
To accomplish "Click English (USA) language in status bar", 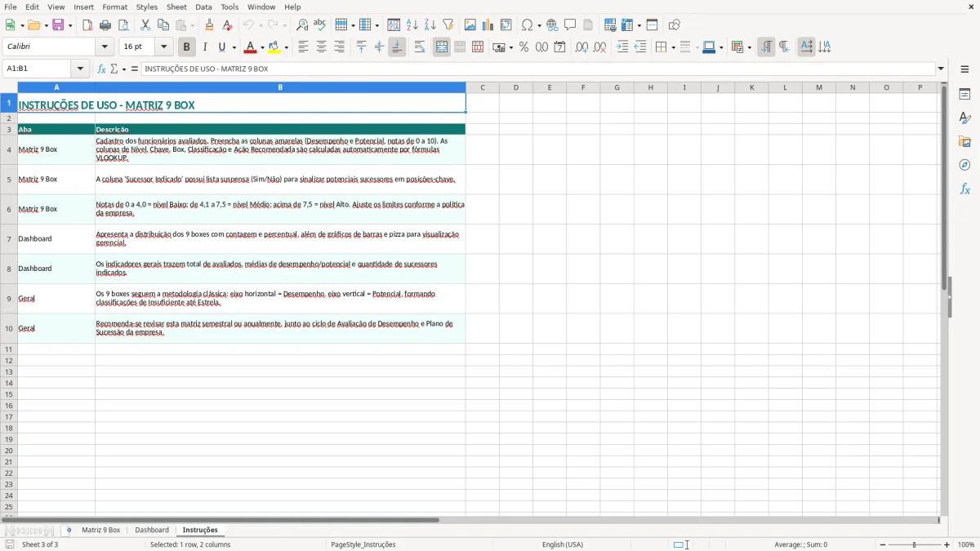I will pos(563,544).
